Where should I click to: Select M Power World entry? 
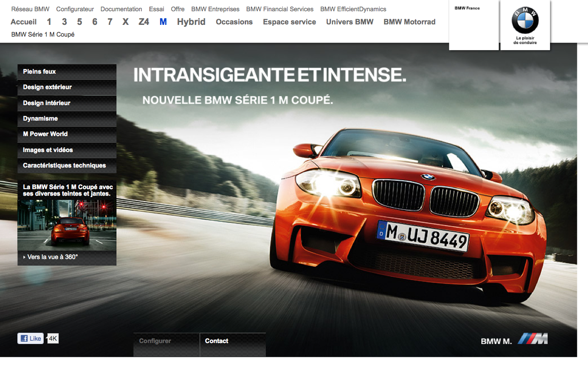click(x=45, y=134)
